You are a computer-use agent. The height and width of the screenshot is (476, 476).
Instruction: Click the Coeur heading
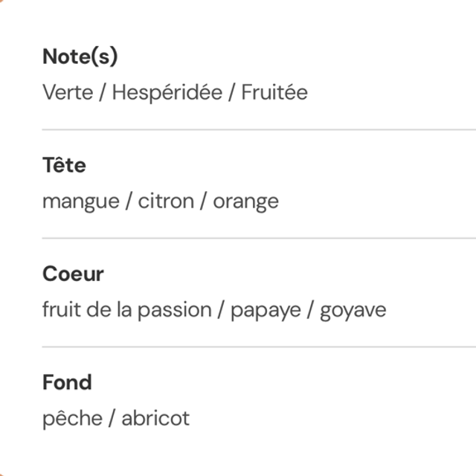73,274
